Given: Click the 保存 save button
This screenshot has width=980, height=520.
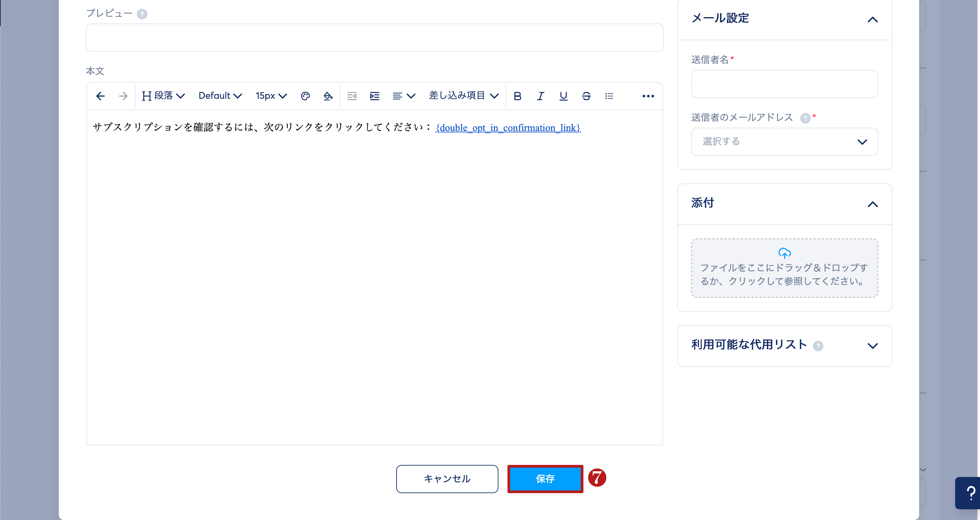Looking at the screenshot, I should (545, 479).
